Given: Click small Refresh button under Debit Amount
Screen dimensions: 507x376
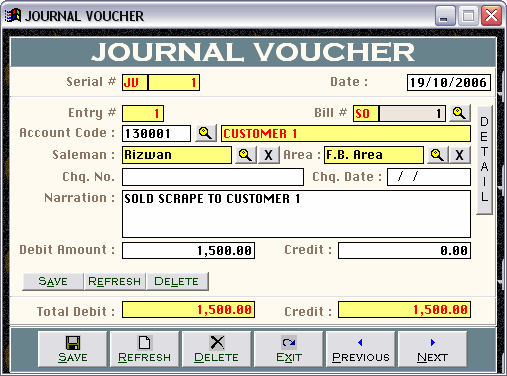Looking at the screenshot, I should click(115, 281).
